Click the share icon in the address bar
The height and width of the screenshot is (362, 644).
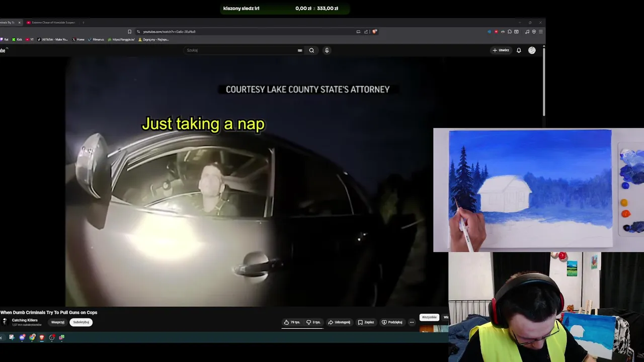[x=366, y=32]
